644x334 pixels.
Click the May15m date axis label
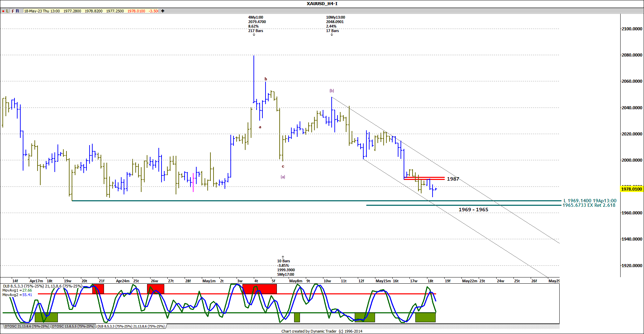coord(383,281)
